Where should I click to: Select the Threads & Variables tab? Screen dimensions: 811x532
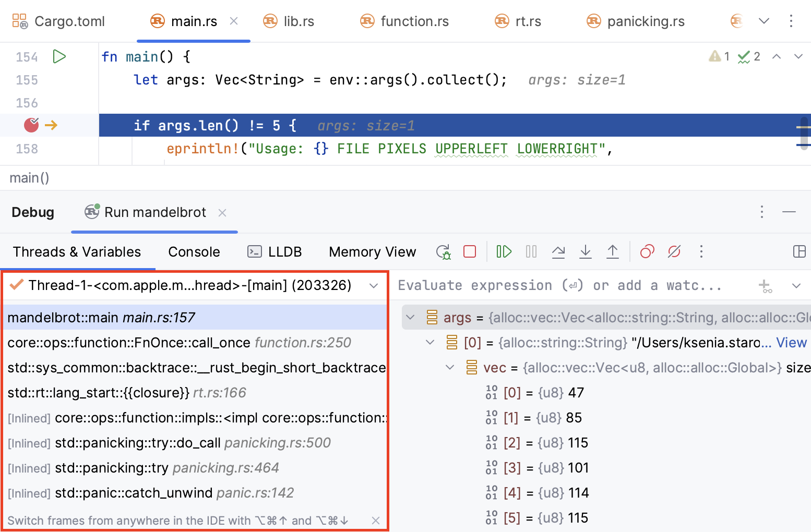(x=77, y=252)
